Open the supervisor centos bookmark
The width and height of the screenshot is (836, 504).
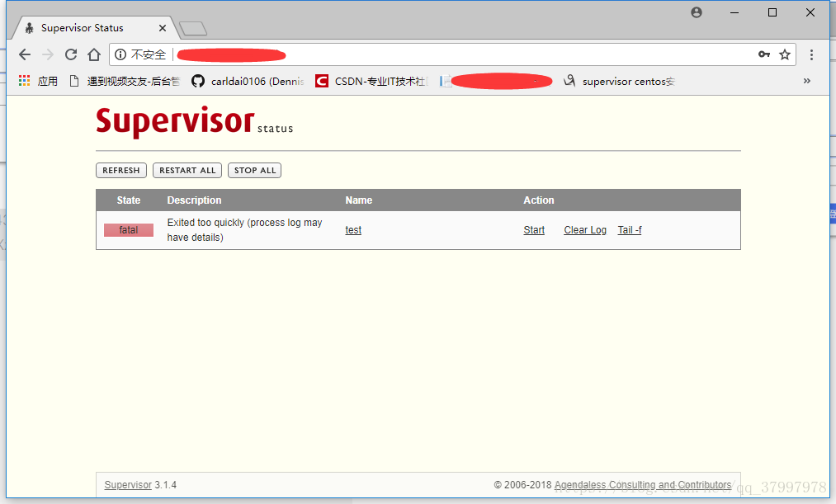point(620,81)
